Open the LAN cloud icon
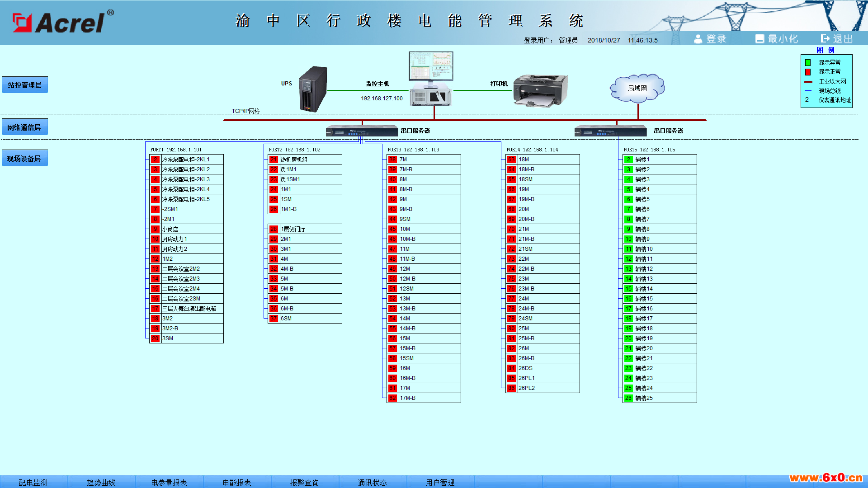The height and width of the screenshot is (488, 868). point(637,88)
